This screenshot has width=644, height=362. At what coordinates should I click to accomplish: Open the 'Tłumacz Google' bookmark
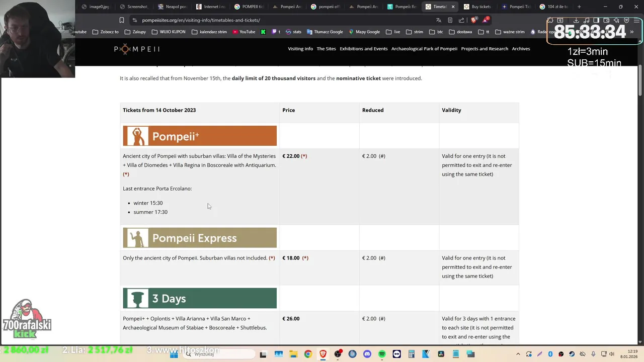[325, 32]
